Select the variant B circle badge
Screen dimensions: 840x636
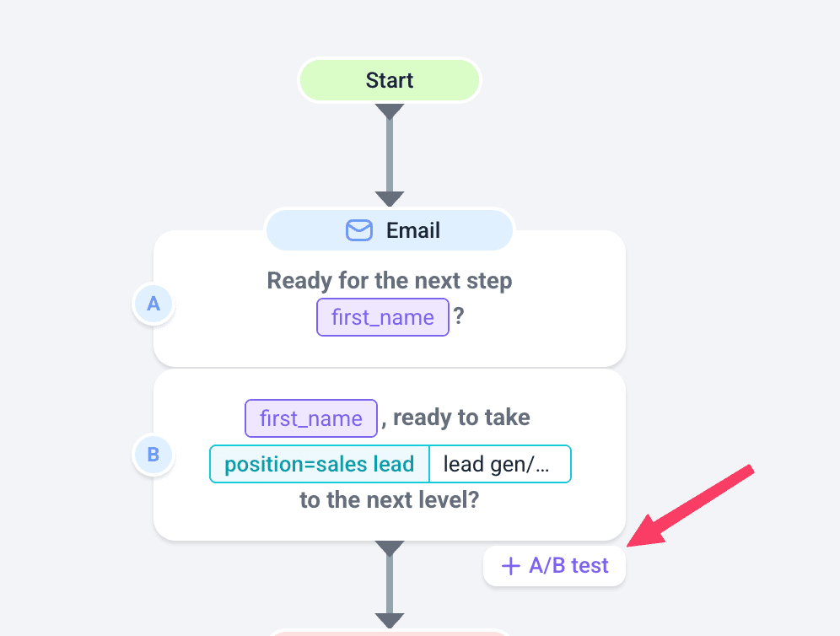point(153,455)
